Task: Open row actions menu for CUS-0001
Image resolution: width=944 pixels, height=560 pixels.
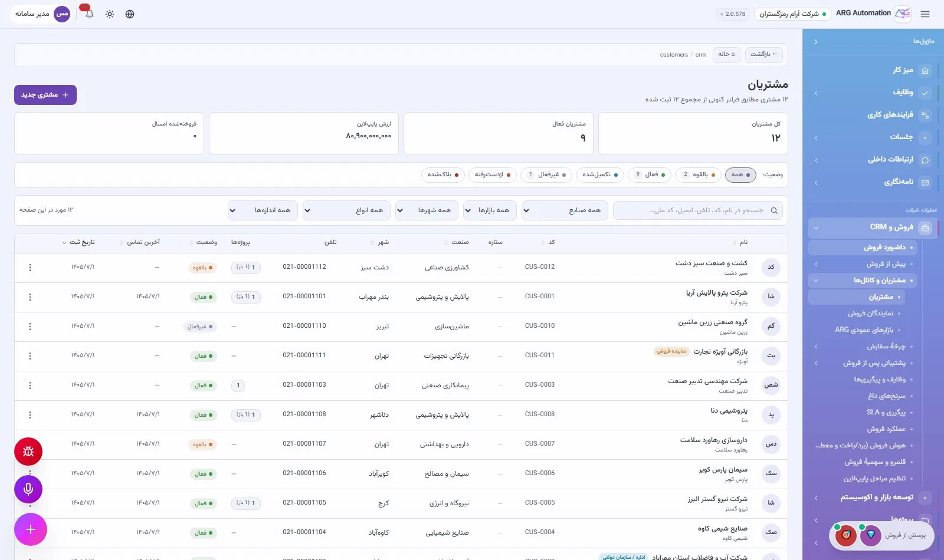Action: point(30,297)
